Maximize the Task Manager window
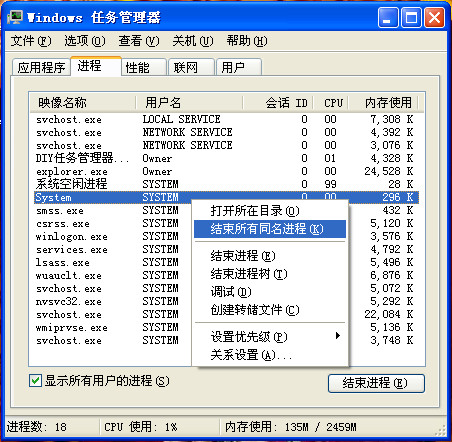Screen dimensions: 452x442 coord(411,17)
